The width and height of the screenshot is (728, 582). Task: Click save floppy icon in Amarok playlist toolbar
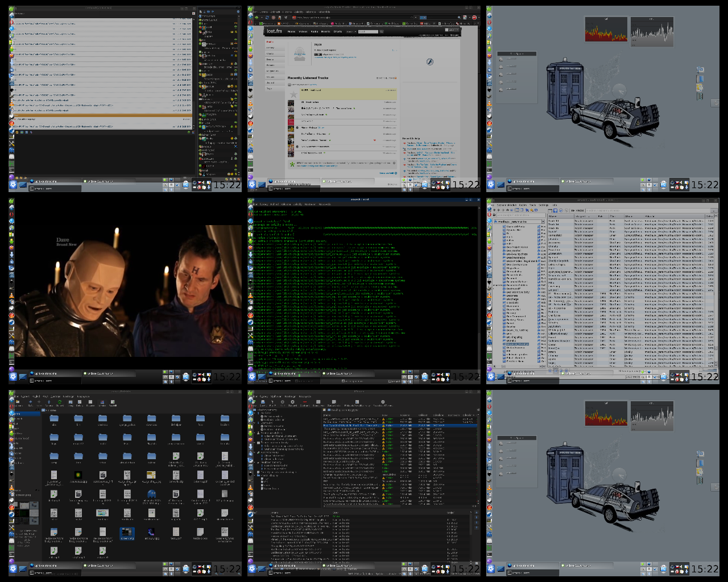point(555,210)
